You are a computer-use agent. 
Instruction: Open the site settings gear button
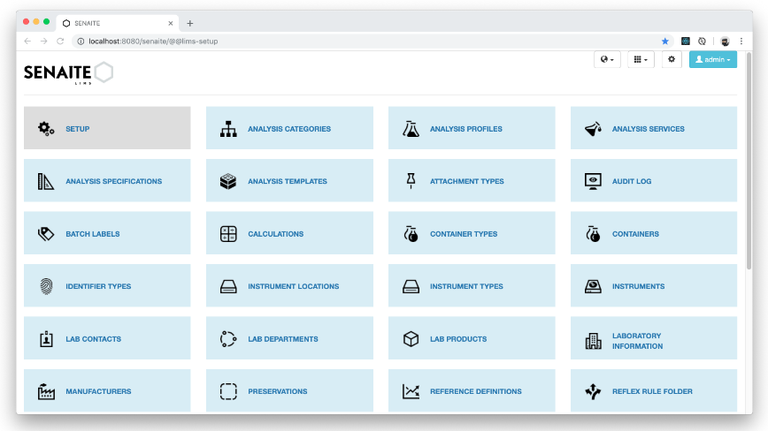[x=671, y=59]
